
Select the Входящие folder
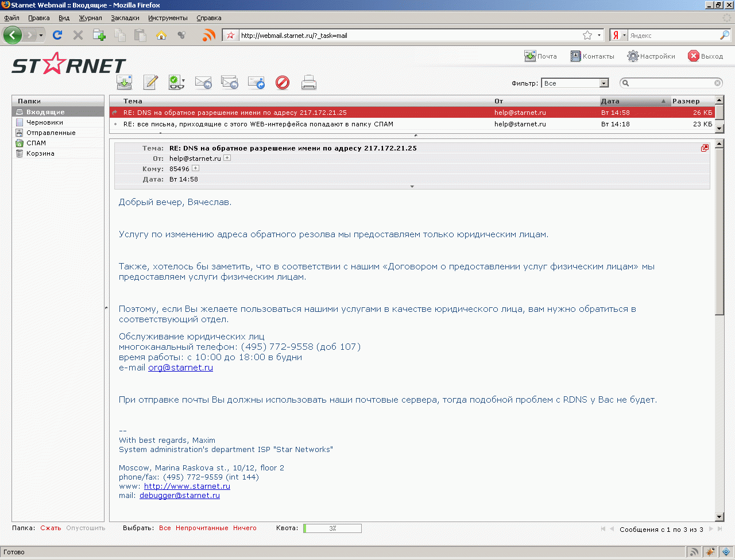point(58,112)
